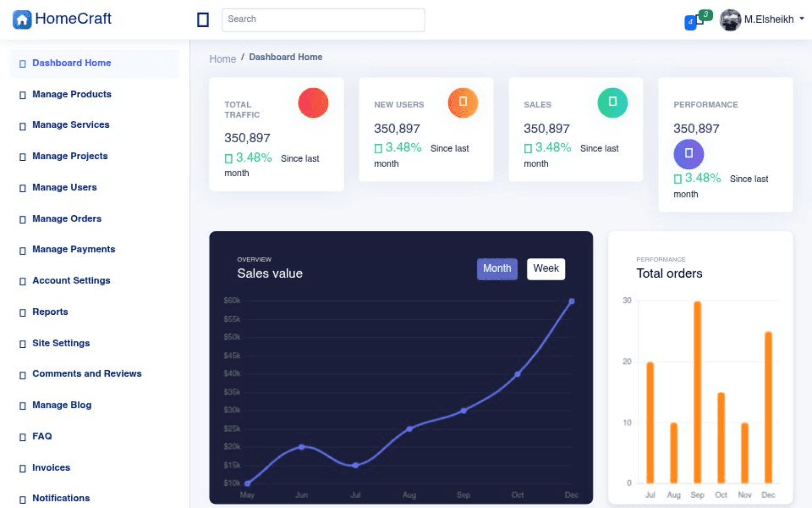Click the 3.48% value in Sales card
Image resolution: width=812 pixels, height=508 pixels.
click(553, 148)
